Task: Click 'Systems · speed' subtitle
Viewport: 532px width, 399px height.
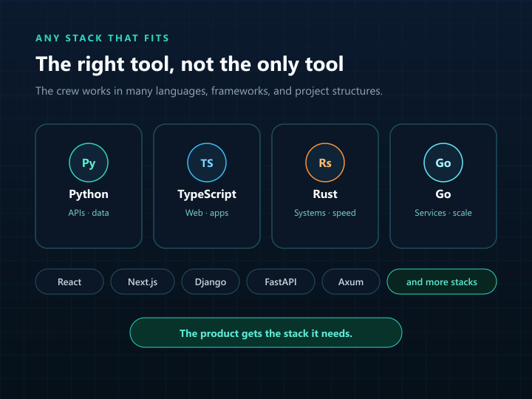Action: coord(325,213)
